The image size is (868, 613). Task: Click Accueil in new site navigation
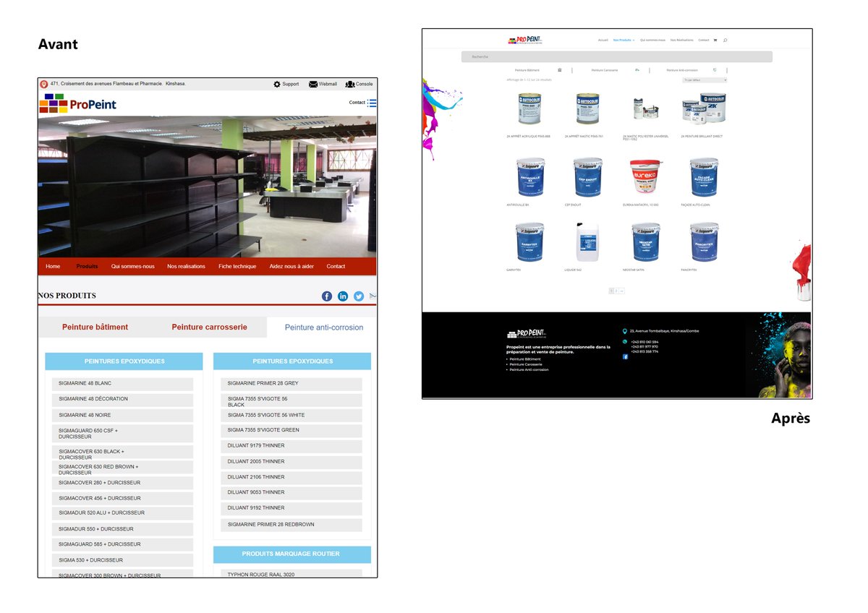603,40
